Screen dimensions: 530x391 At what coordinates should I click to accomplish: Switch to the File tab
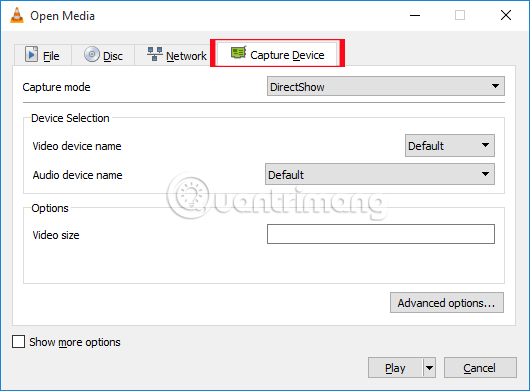43,55
